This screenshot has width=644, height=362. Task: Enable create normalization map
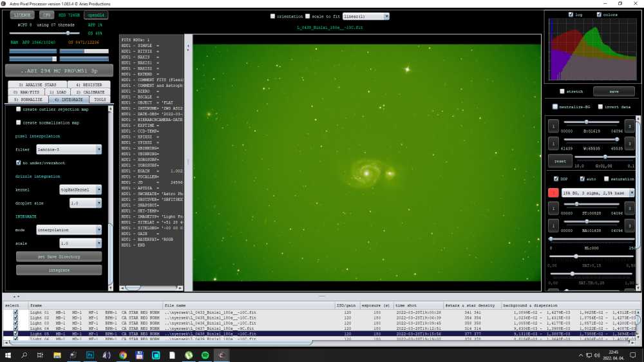19,122
